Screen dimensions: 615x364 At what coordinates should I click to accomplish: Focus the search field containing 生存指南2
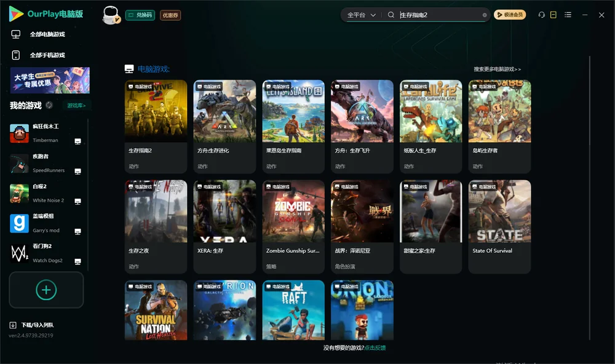[439, 15]
